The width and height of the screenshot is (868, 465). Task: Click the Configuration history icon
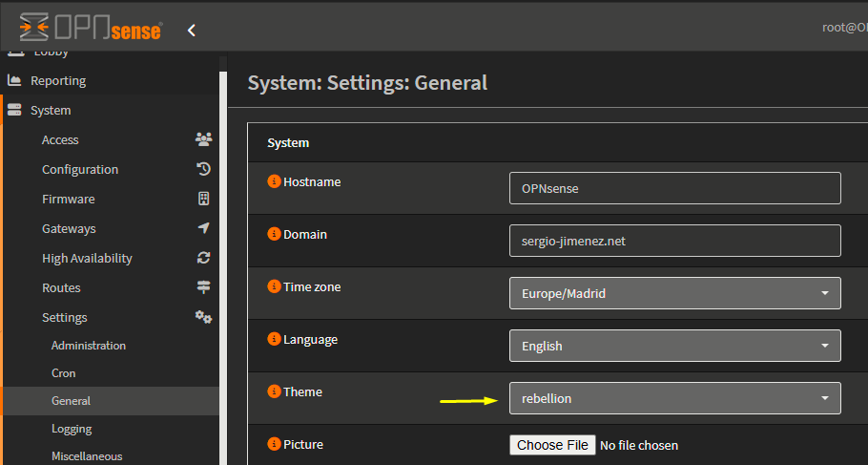pos(204,169)
